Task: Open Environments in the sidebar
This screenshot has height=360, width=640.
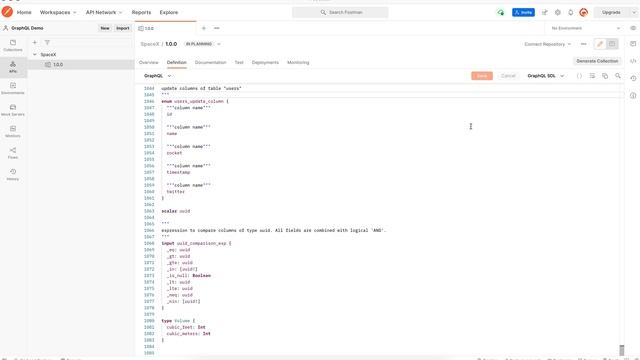Action: point(13,89)
